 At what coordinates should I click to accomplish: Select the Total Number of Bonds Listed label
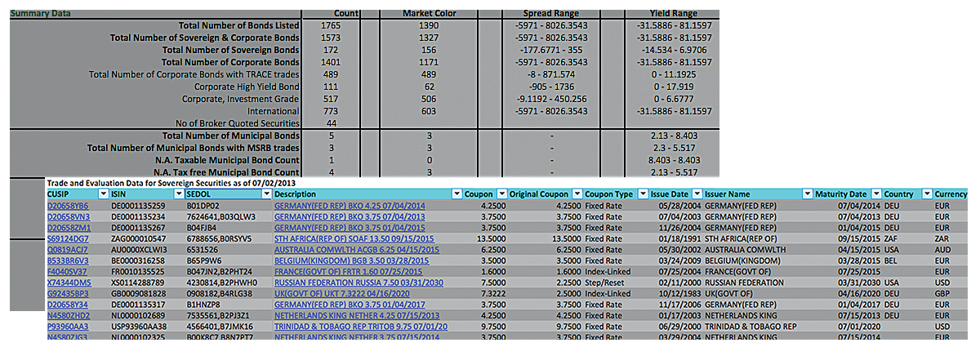pos(238,26)
